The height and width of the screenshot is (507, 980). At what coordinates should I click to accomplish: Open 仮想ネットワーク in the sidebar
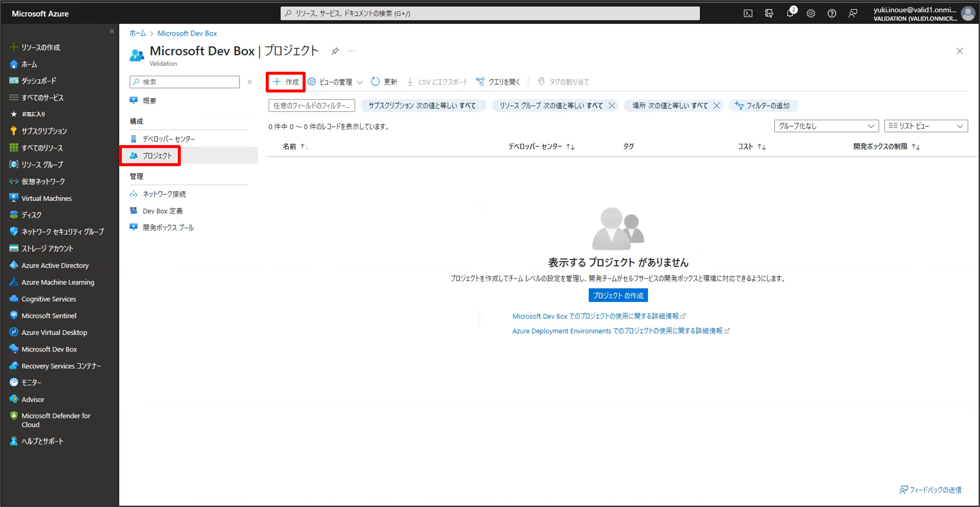click(x=43, y=181)
